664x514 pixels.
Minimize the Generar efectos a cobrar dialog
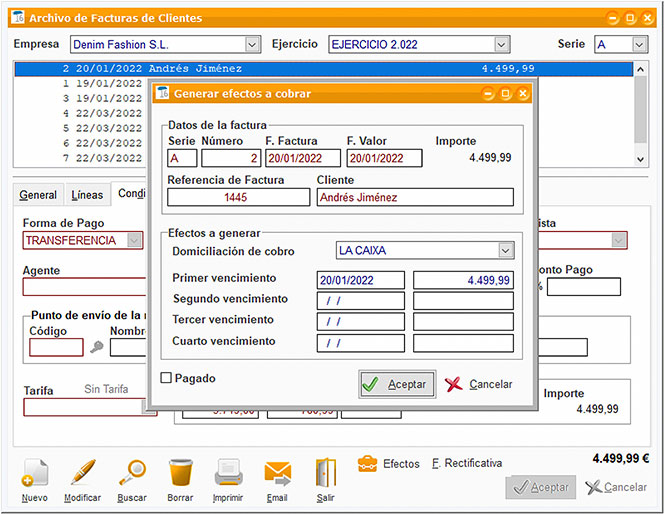(488, 93)
